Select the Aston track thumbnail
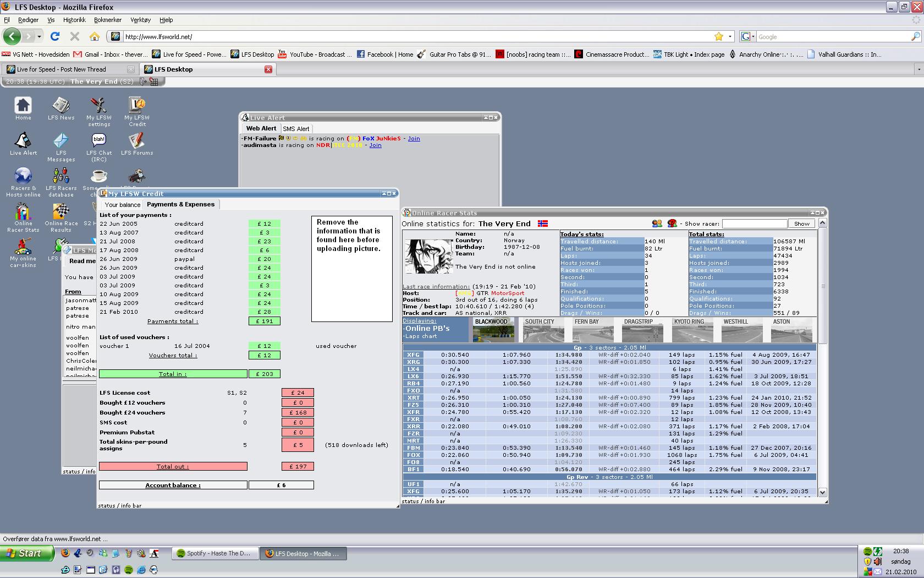Image resolution: width=924 pixels, height=578 pixels. point(791,330)
